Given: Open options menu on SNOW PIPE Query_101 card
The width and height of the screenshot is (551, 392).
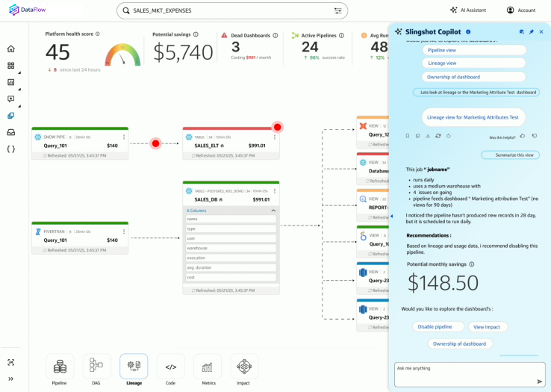Looking at the screenshot, I should point(124,137).
